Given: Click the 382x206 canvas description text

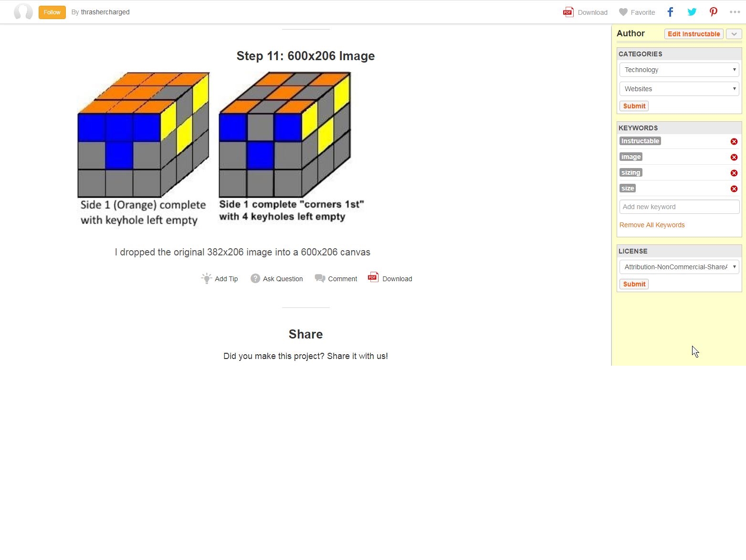Looking at the screenshot, I should 242,252.
